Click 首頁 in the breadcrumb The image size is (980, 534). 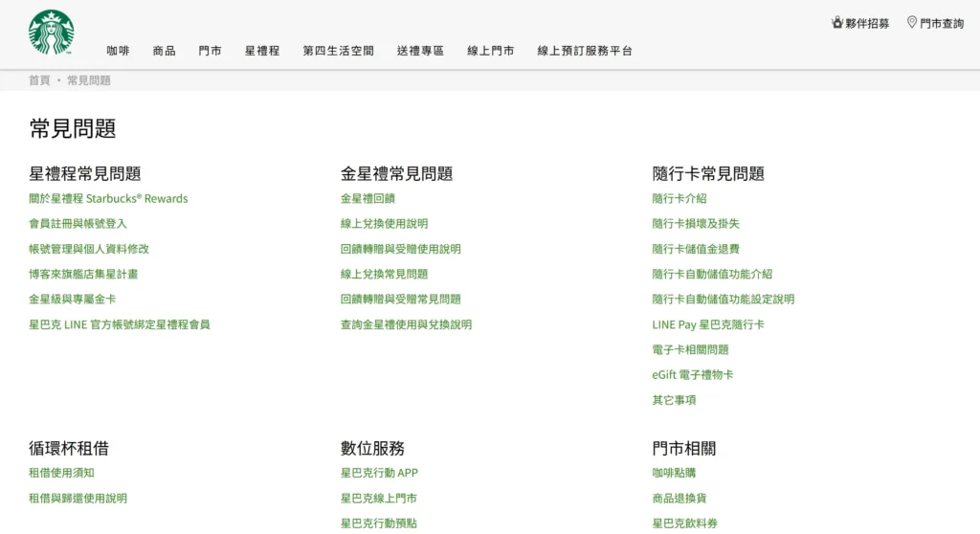click(x=39, y=80)
